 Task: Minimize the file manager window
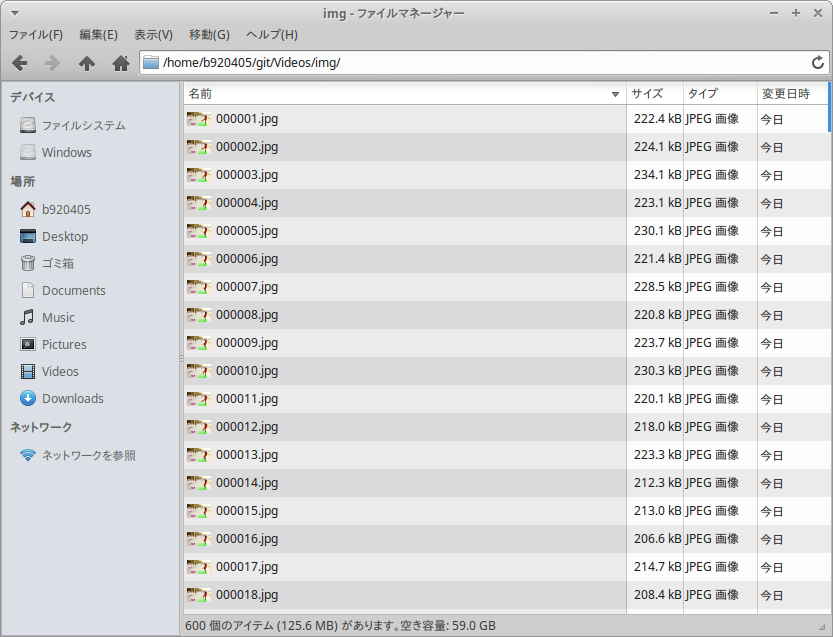[x=774, y=13]
